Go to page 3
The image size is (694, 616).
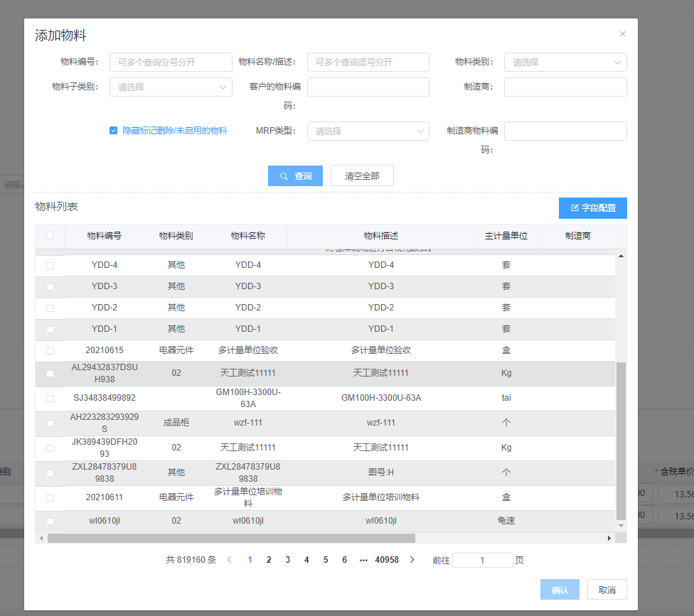click(x=288, y=560)
